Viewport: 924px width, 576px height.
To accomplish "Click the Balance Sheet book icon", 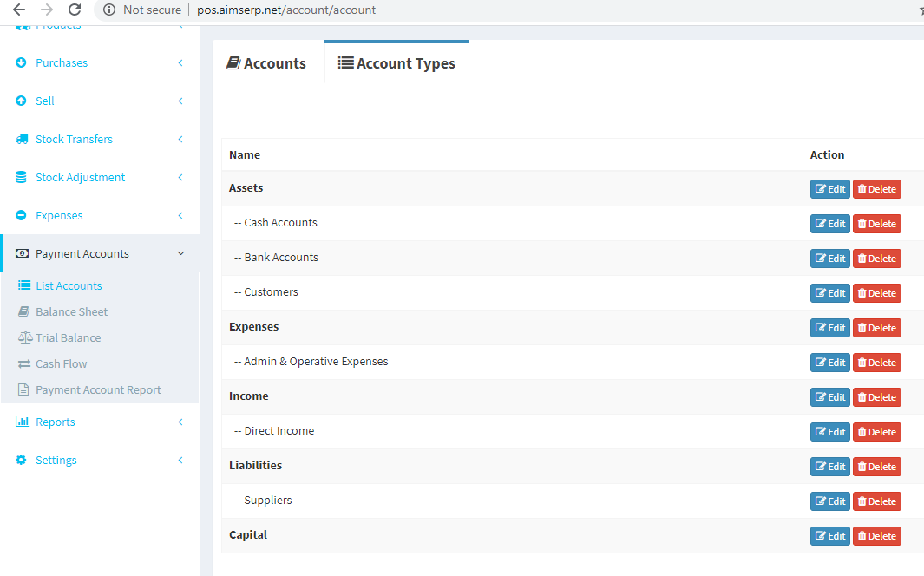I will (23, 311).
